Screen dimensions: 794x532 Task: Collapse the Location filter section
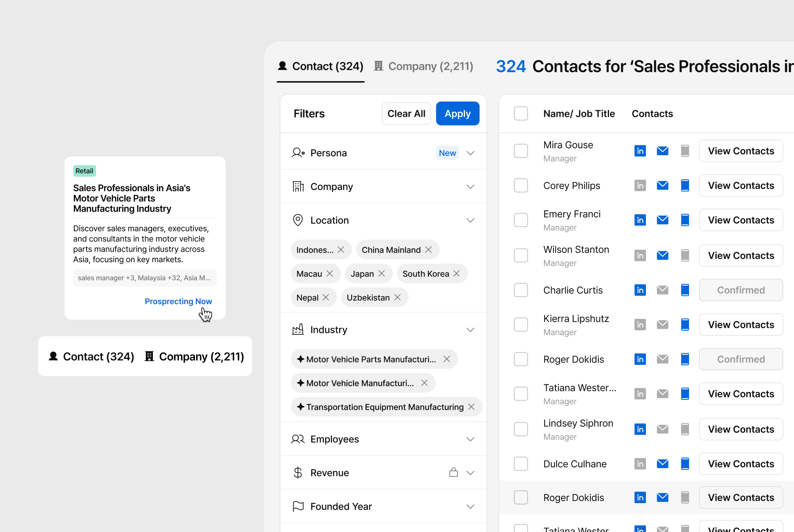470,220
